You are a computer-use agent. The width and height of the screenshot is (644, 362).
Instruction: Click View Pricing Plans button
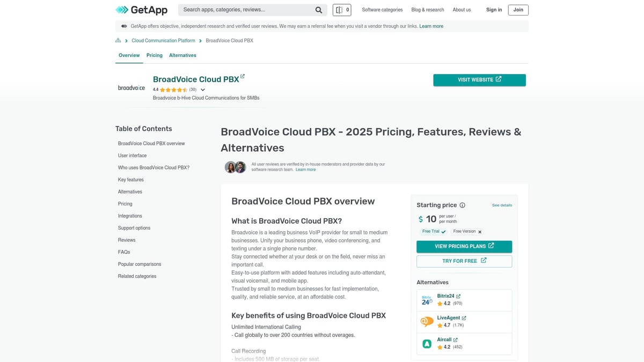pyautogui.click(x=464, y=246)
